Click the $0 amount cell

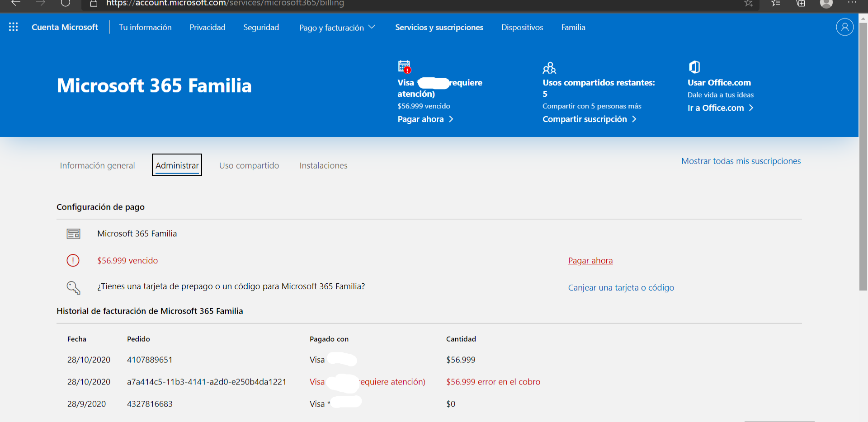(451, 404)
